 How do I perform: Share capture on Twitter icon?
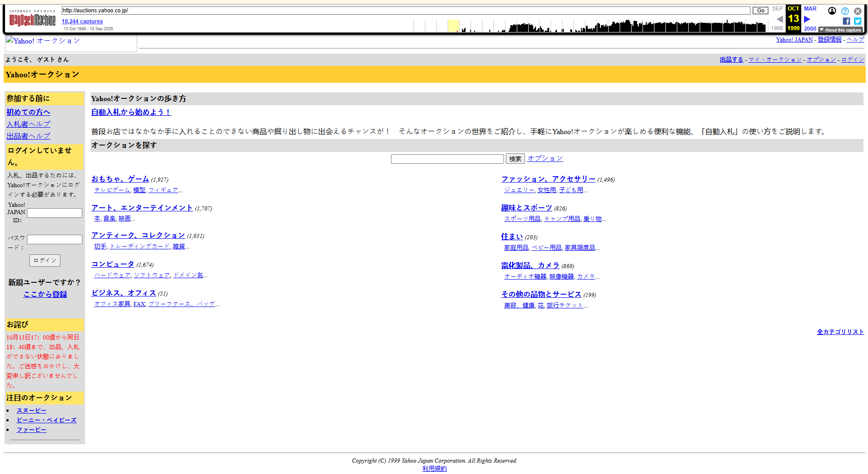(x=857, y=21)
